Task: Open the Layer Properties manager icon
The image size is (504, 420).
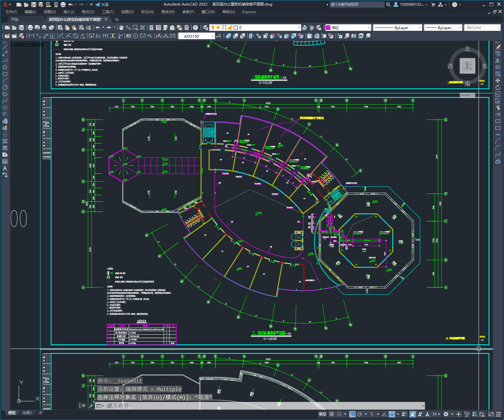Action: click(206, 28)
